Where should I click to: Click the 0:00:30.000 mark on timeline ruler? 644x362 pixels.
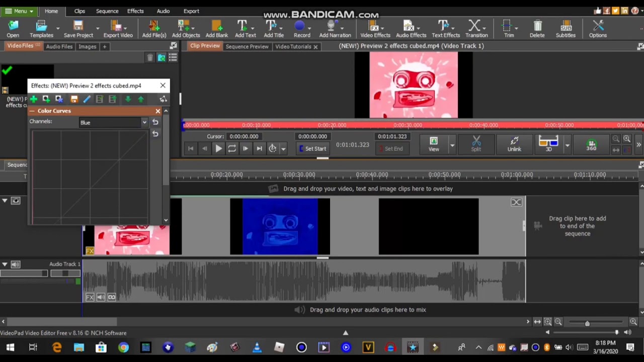299,174
